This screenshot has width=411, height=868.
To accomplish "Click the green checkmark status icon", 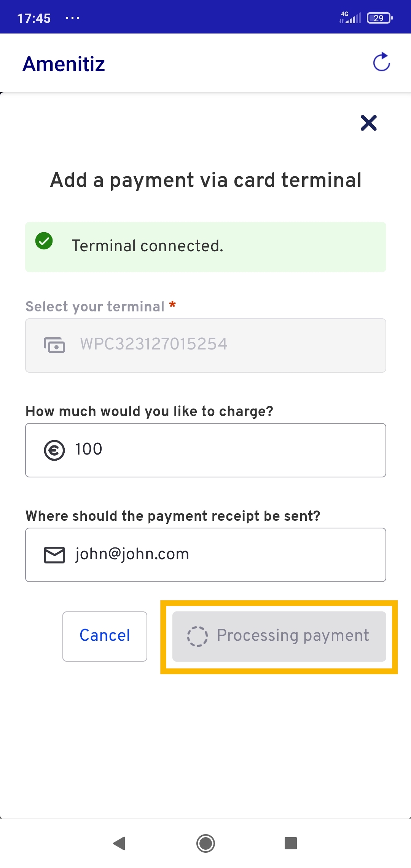I will click(x=44, y=241).
